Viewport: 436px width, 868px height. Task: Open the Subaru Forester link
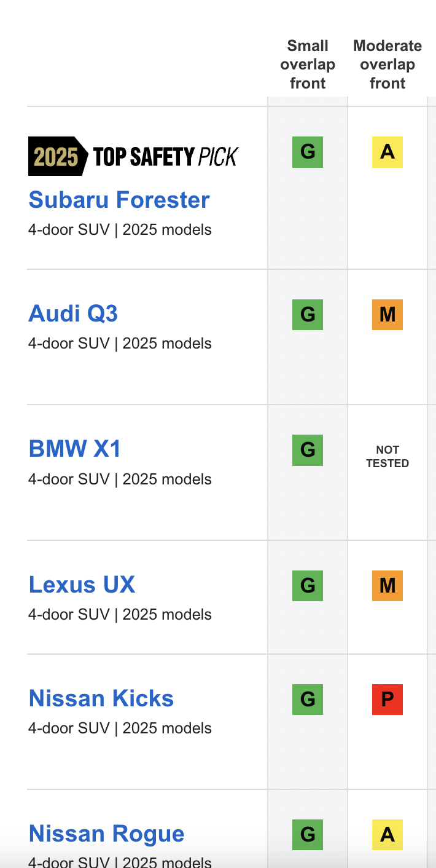pyautogui.click(x=119, y=200)
